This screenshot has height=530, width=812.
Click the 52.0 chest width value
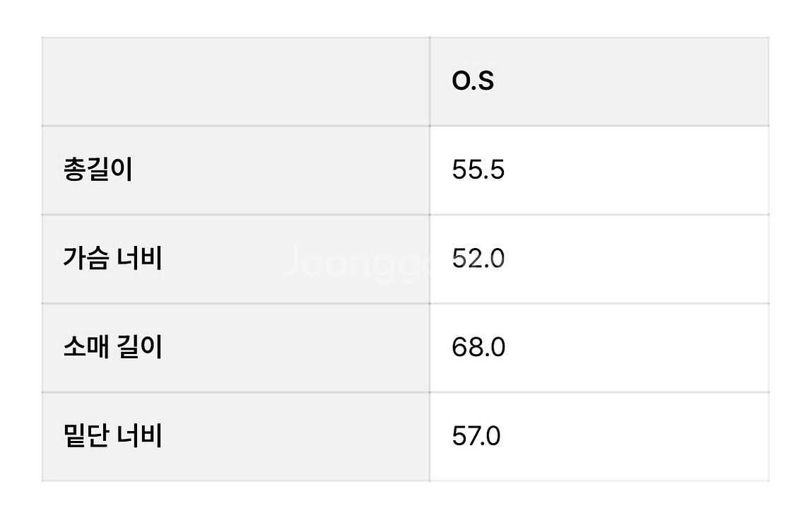[478, 259]
